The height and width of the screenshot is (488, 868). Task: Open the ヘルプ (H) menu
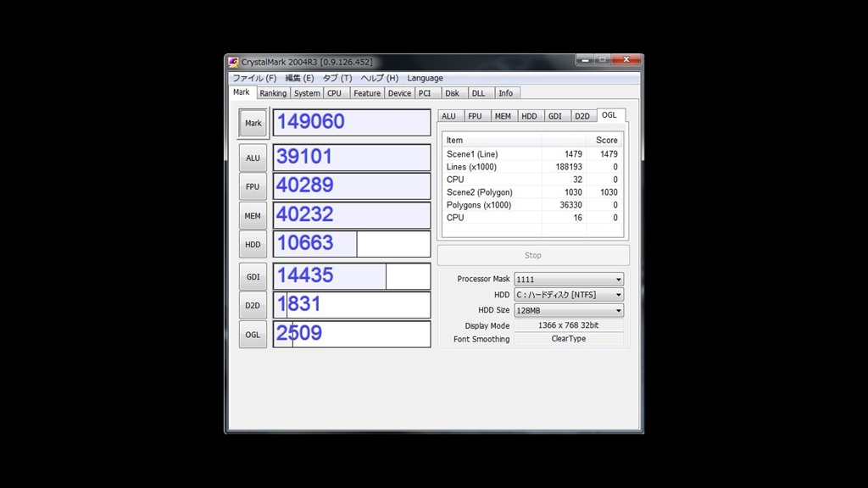click(x=379, y=78)
